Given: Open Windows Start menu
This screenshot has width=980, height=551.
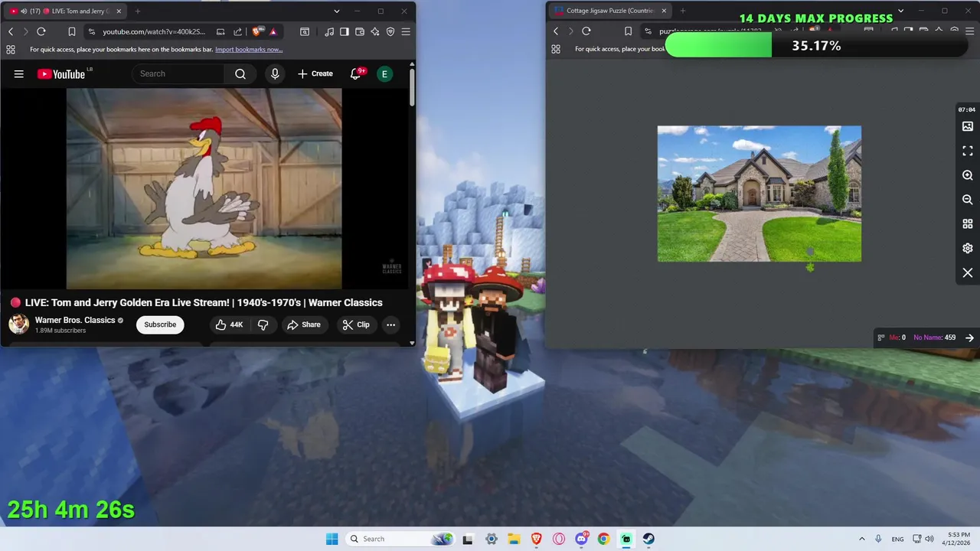Looking at the screenshot, I should click(x=332, y=539).
